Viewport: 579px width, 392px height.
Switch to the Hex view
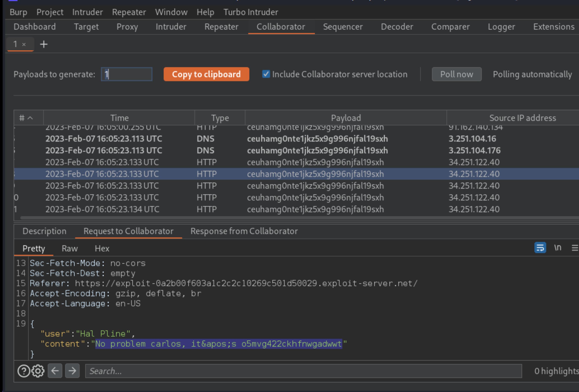tap(102, 249)
